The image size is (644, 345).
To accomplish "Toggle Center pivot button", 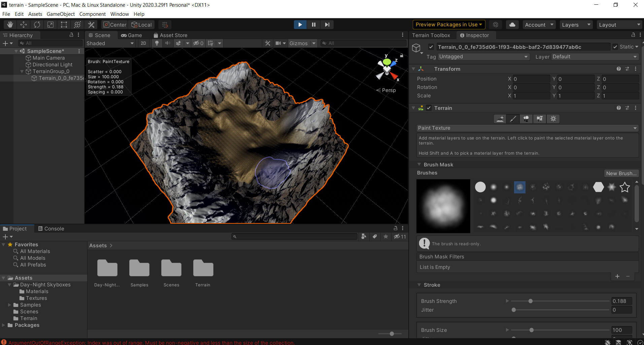I will coord(115,25).
